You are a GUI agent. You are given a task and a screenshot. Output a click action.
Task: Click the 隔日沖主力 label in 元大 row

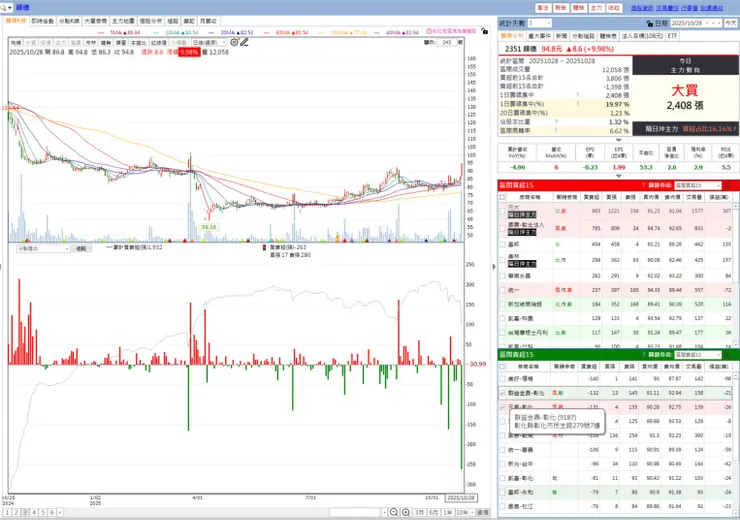point(522,215)
